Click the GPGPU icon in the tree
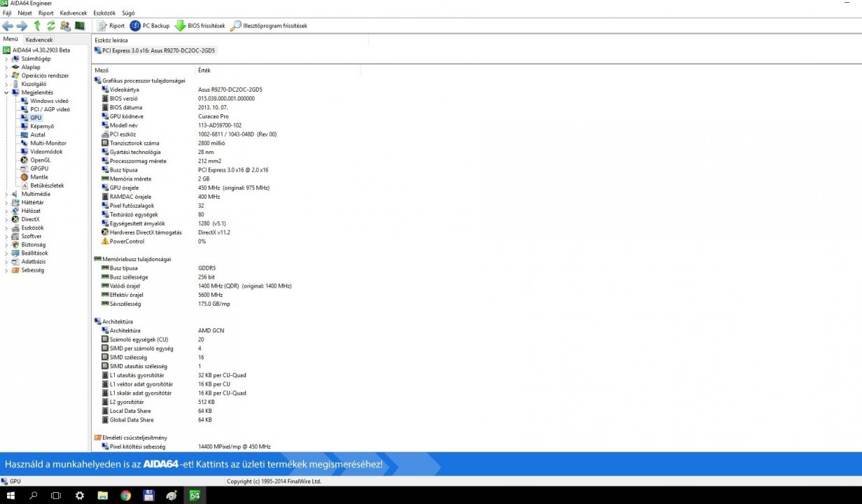Screen dimensions: 862x504 coord(25,168)
